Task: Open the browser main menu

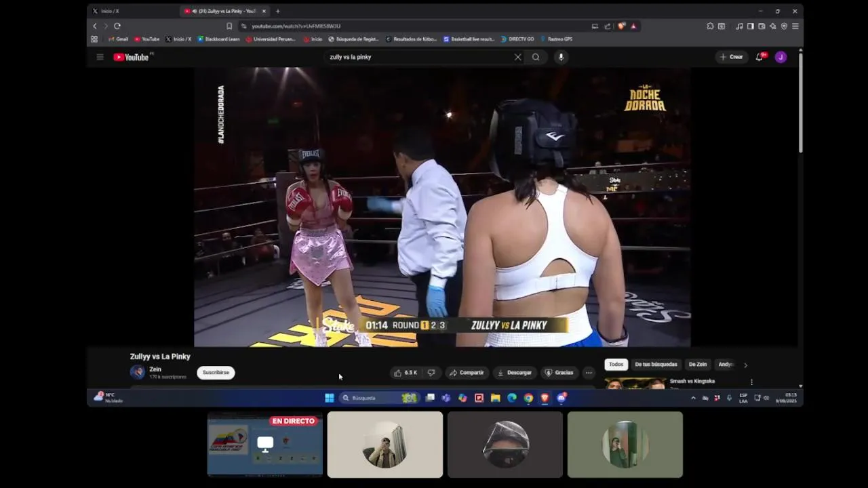Action: click(x=795, y=26)
